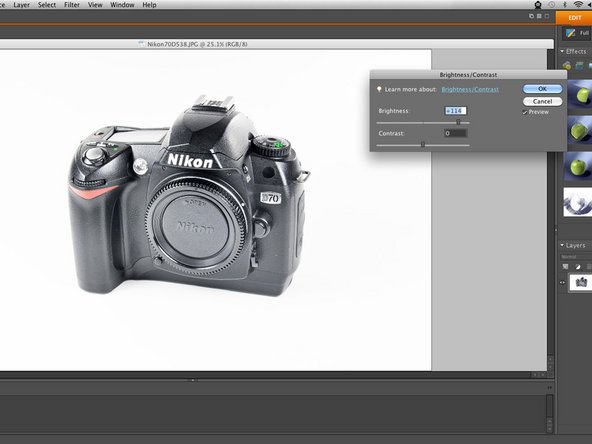Choose the third green apple effect thumbnail
This screenshot has height=444, width=592.
coord(578,166)
